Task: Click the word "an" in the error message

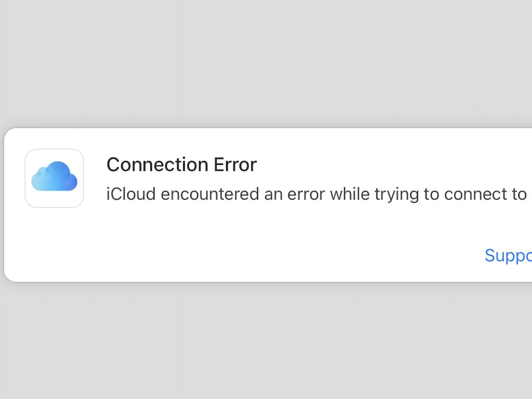Action: click(273, 195)
